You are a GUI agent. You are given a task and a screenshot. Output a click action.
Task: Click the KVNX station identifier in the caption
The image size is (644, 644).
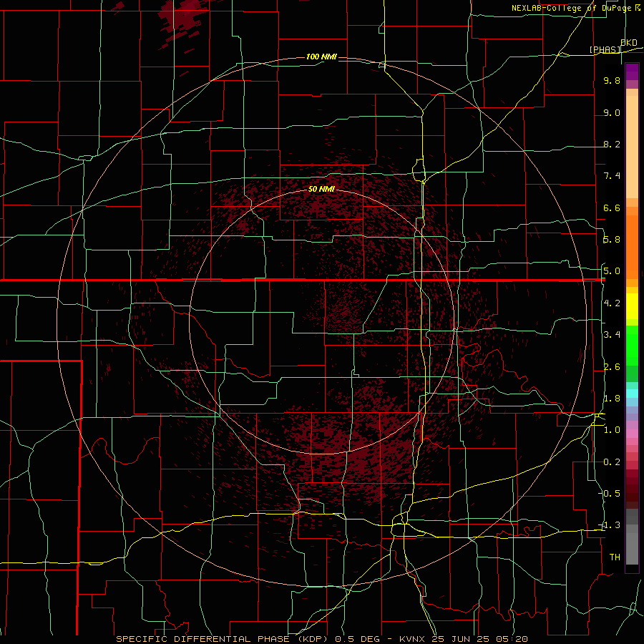click(413, 639)
